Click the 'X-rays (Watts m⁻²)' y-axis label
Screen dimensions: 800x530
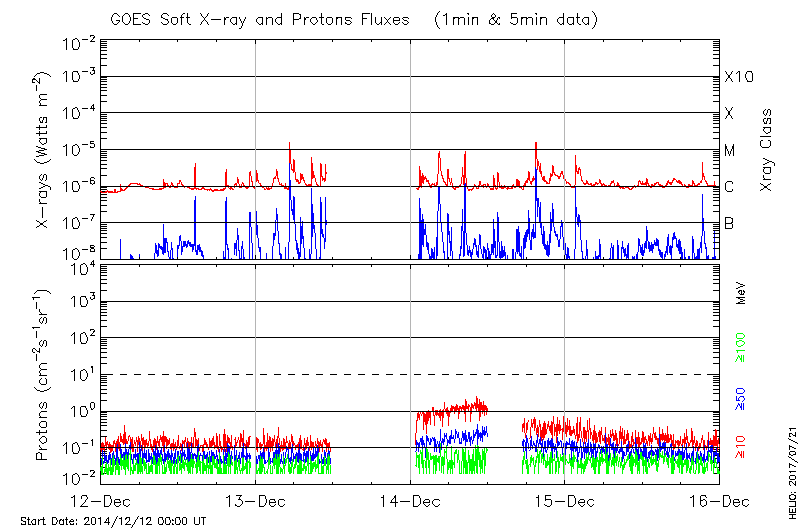[44, 157]
